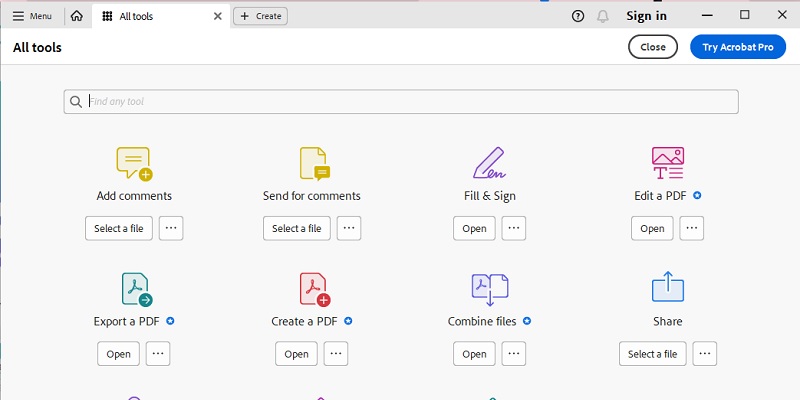The image size is (800, 400).
Task: Open the Export a PDF tool
Action: 118,354
